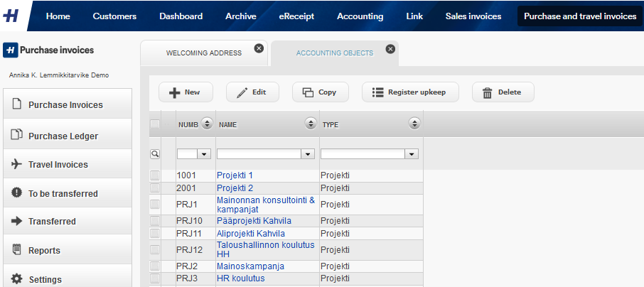Expand the TYPE filter dropdown
Viewport: 644px width, 287px height.
pyautogui.click(x=412, y=154)
